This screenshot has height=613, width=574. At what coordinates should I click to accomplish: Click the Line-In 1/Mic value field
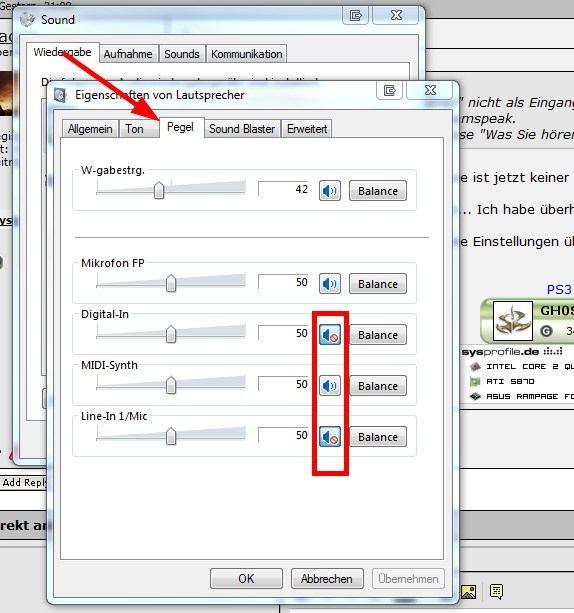click(x=284, y=435)
